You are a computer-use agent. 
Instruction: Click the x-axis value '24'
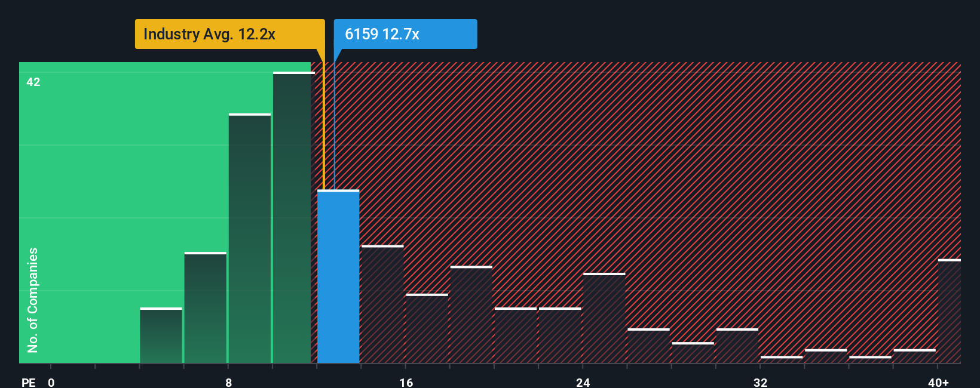(583, 382)
